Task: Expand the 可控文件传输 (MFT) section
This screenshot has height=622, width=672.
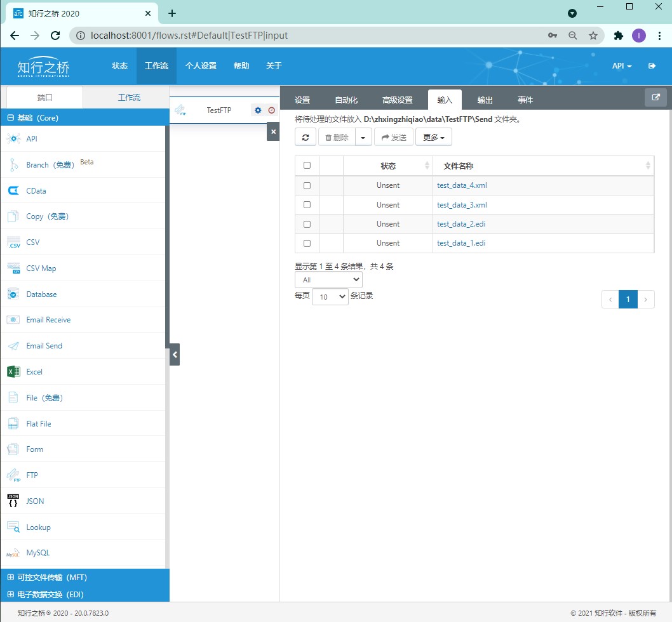Action: [x=10, y=578]
